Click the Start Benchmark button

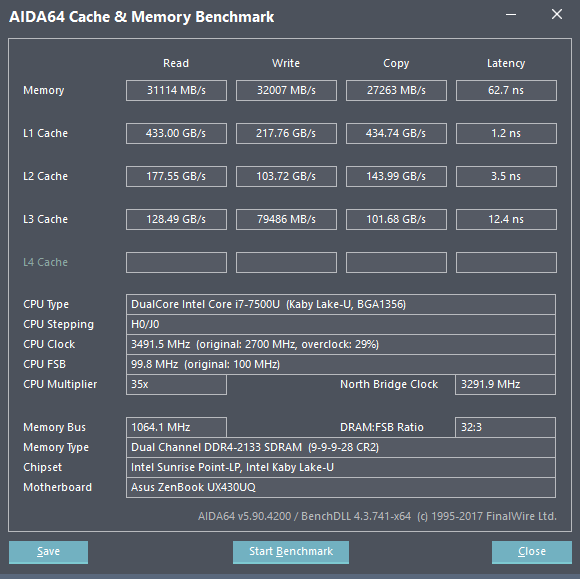point(291,552)
